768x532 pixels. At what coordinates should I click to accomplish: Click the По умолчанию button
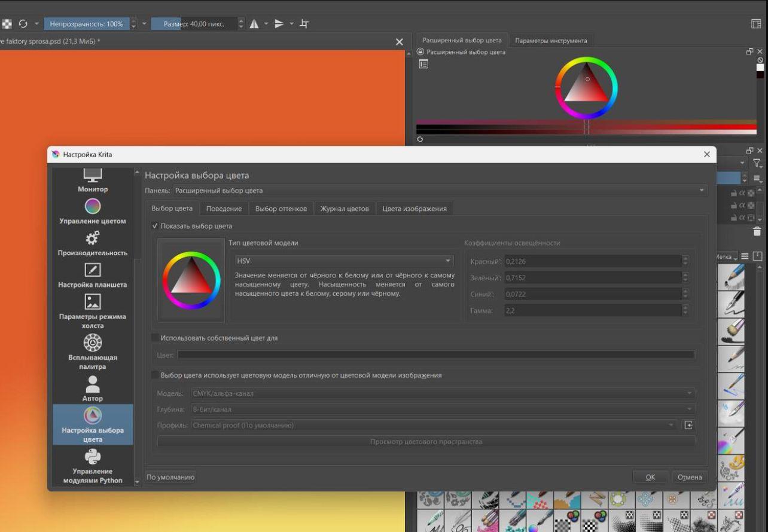(170, 477)
